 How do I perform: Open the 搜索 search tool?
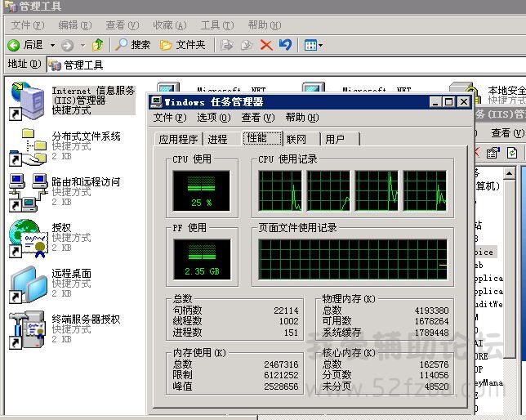133,45
